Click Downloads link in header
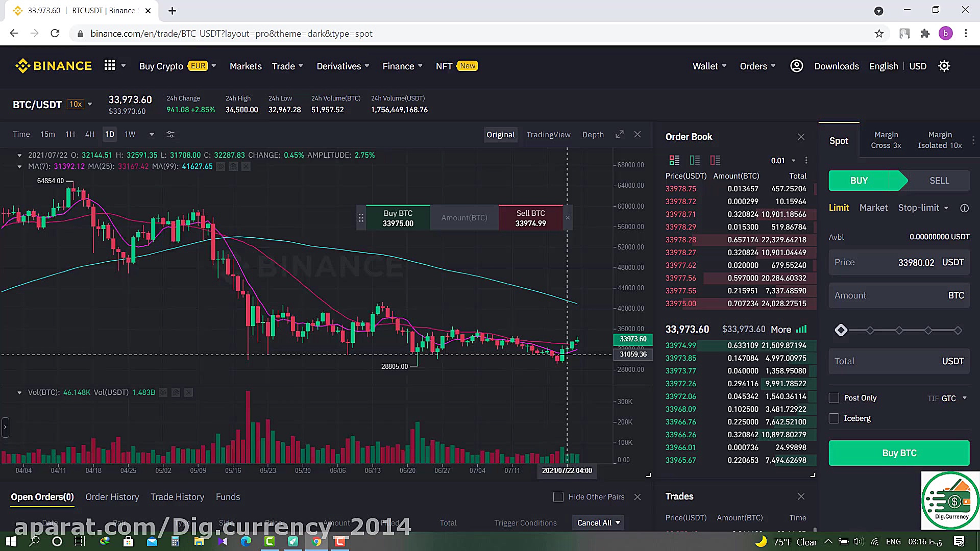Screen dimensions: 980x551 [x=836, y=66]
